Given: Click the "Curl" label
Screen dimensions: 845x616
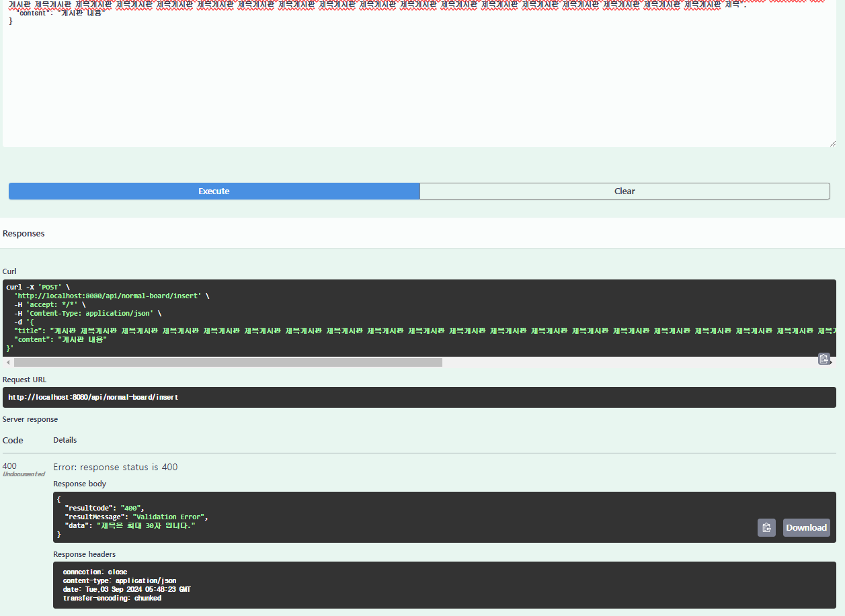Looking at the screenshot, I should point(9,271).
